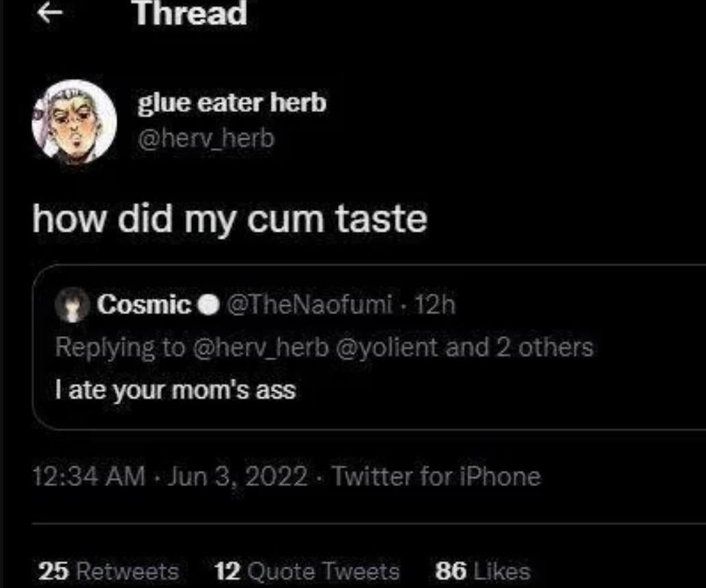Open the 12 Quote Tweets list

pos(307,570)
